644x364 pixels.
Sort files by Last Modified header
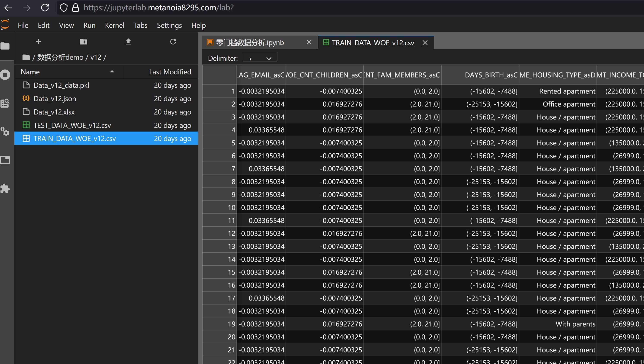click(x=170, y=72)
